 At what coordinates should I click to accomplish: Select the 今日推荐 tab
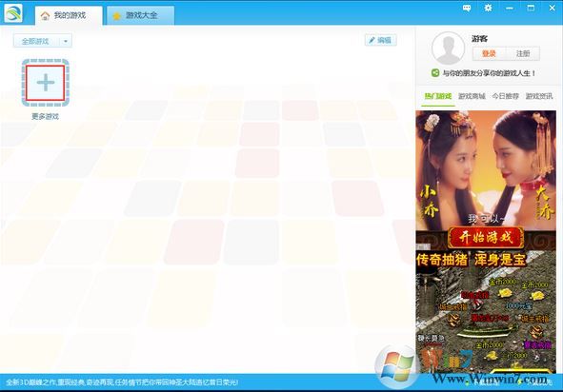coord(506,96)
